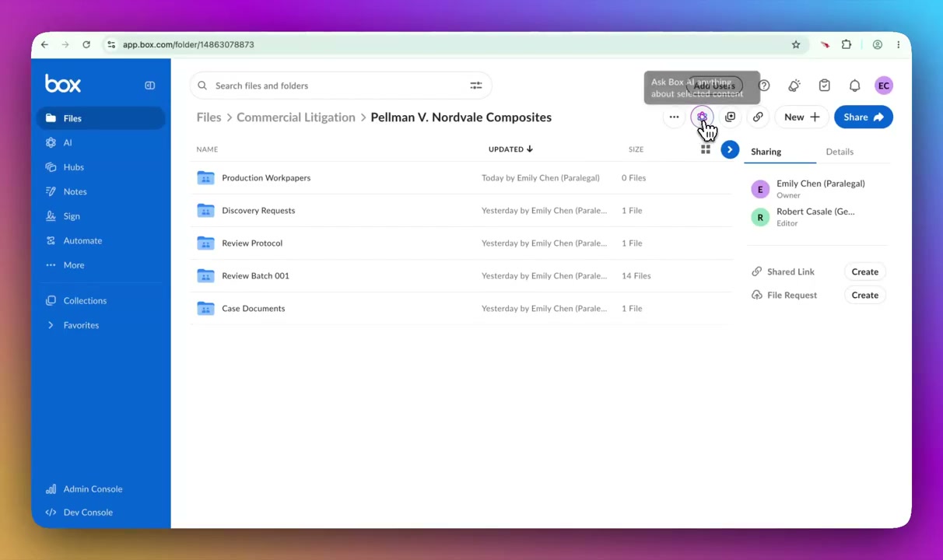Select the Sharing tab
The height and width of the screenshot is (560, 943).
pos(766,152)
